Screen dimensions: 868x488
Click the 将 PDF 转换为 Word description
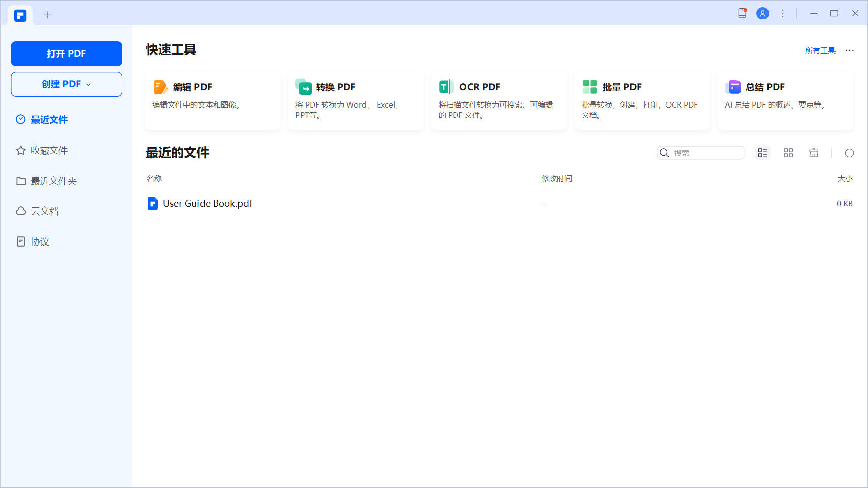pos(348,110)
